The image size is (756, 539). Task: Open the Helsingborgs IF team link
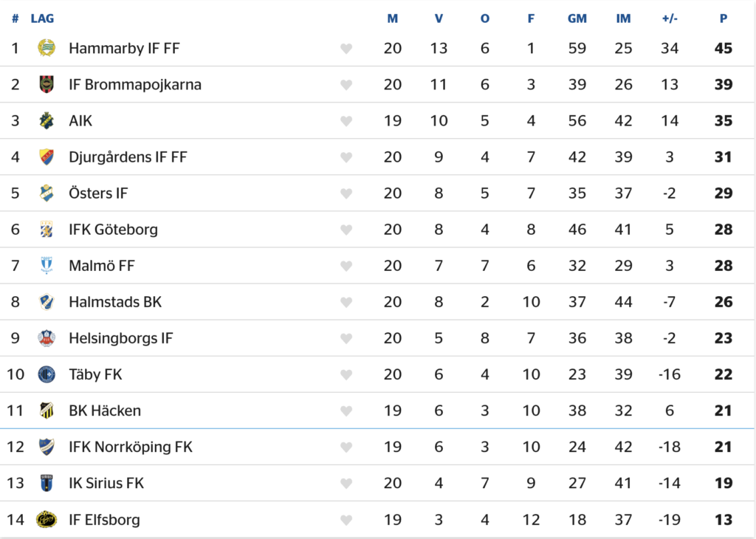coord(120,338)
